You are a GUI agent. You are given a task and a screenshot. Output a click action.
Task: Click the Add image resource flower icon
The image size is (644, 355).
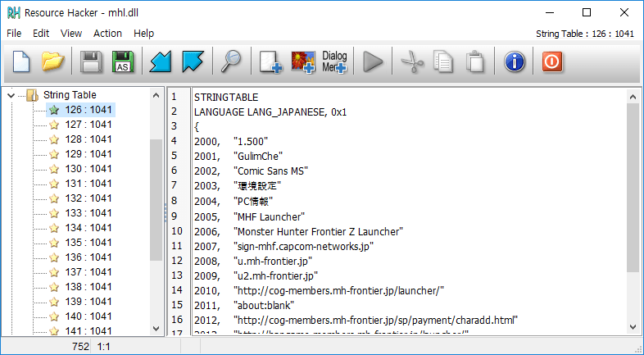303,61
